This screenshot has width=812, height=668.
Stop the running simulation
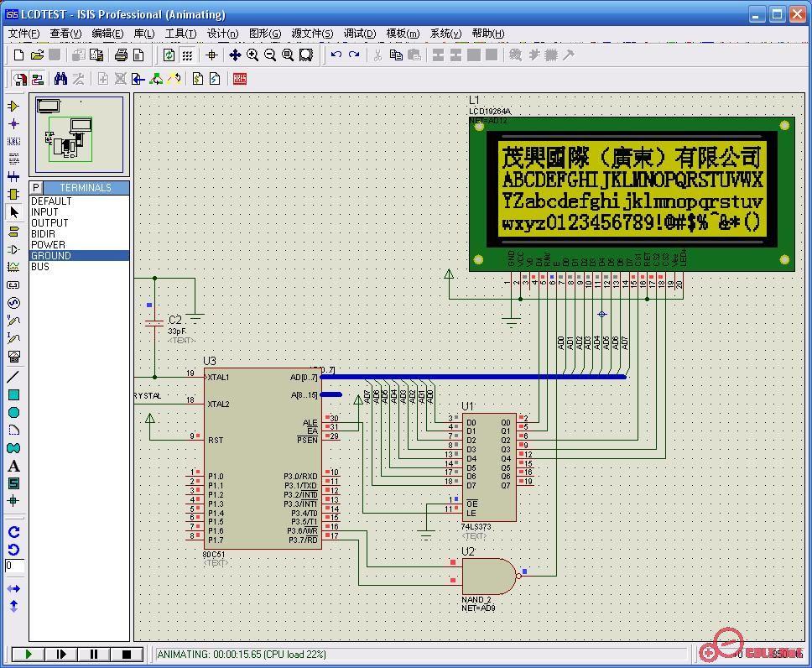click(x=127, y=655)
